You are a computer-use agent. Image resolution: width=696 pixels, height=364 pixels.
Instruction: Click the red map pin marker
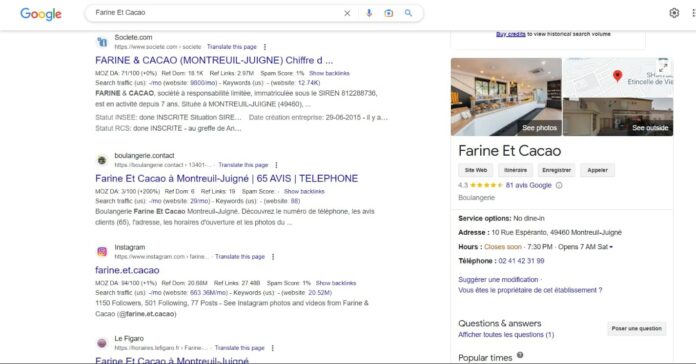point(617,76)
